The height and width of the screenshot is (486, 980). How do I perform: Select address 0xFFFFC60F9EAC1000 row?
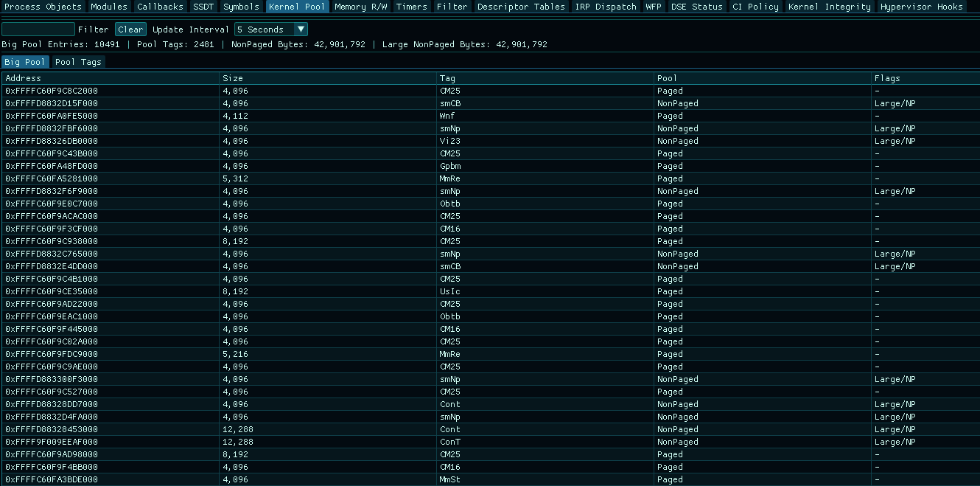coord(491,316)
